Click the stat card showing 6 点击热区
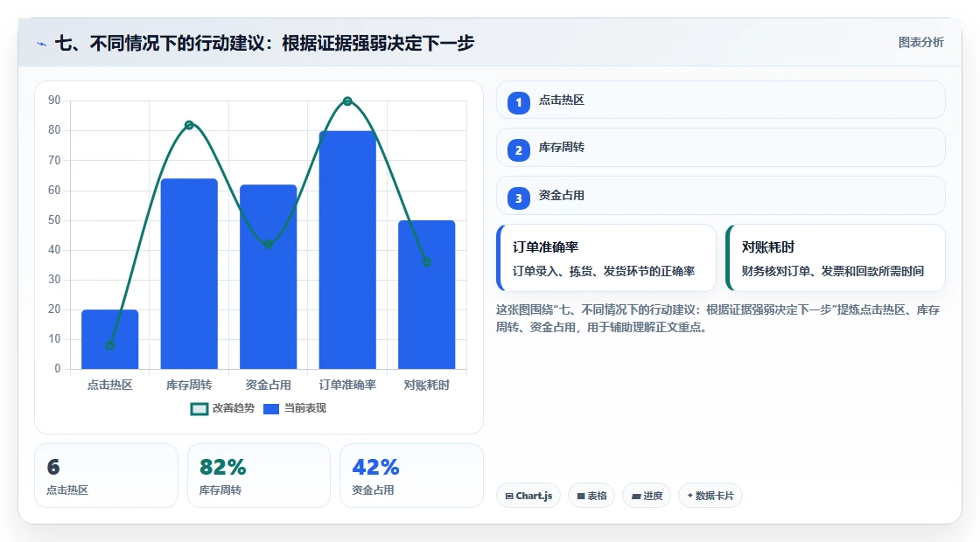This screenshot has width=980, height=542. [x=106, y=476]
